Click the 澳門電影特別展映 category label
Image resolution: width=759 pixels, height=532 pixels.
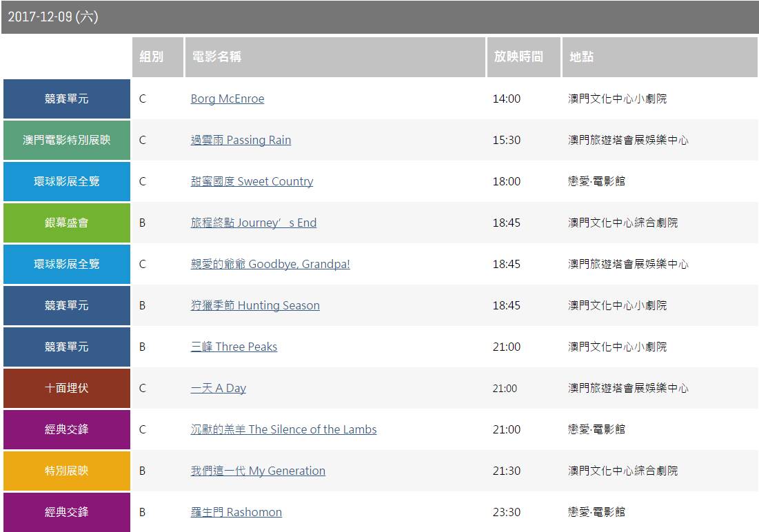click(67, 140)
